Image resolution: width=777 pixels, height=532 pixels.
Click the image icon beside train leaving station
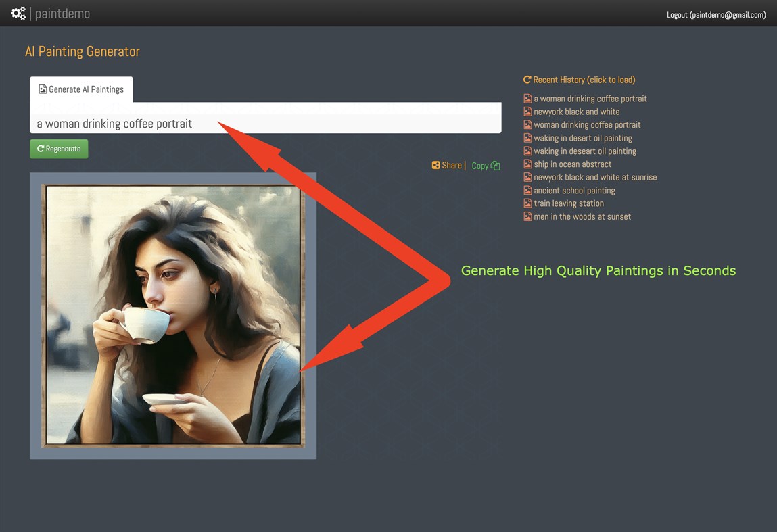tap(527, 203)
